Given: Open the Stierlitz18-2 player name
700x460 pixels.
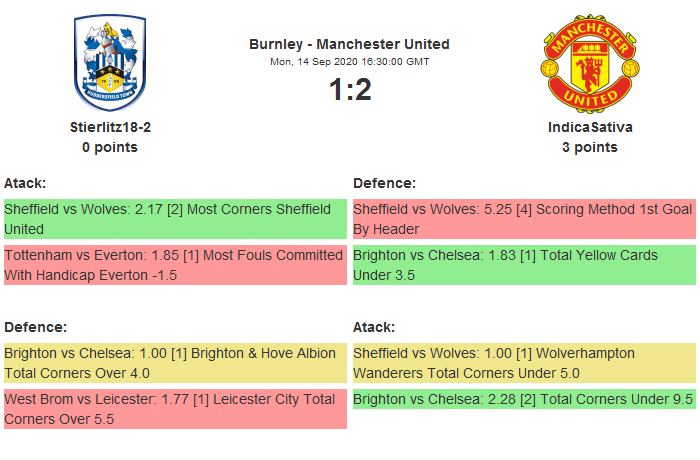Looking at the screenshot, I should (110, 127).
